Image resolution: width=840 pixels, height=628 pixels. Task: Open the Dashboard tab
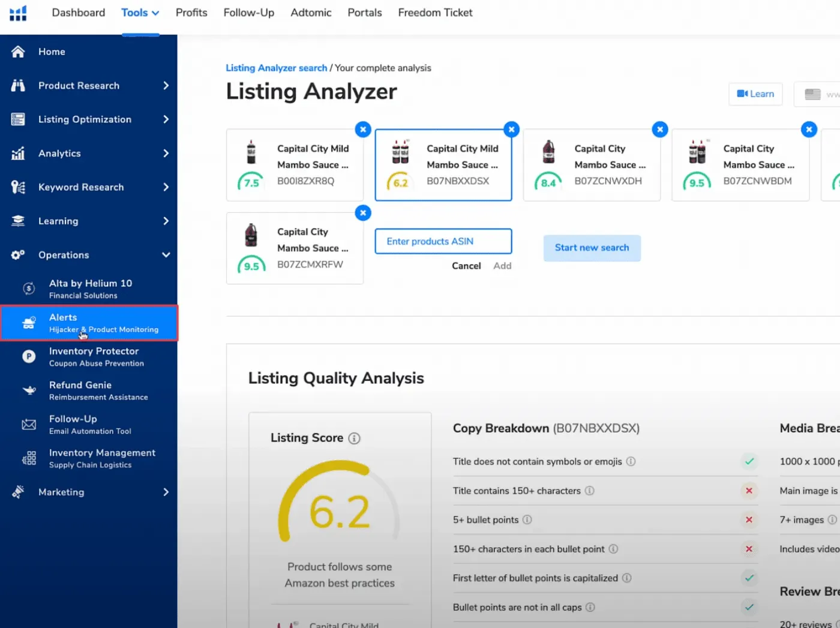tap(79, 13)
